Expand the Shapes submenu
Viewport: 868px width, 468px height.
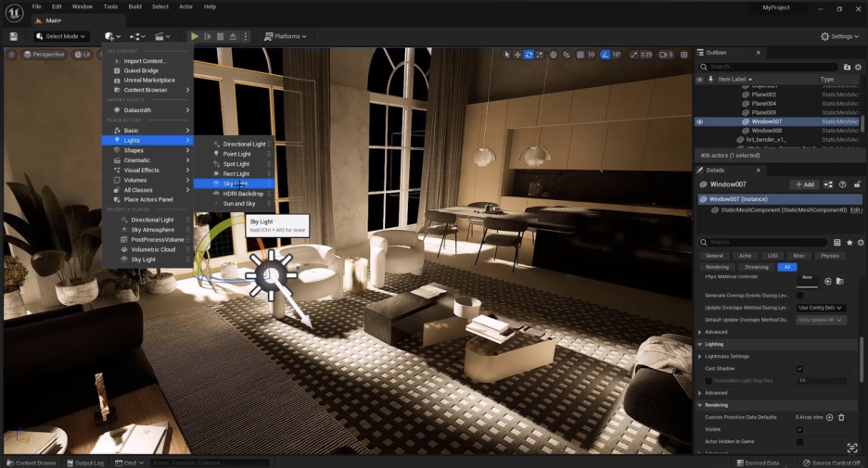click(147, 150)
